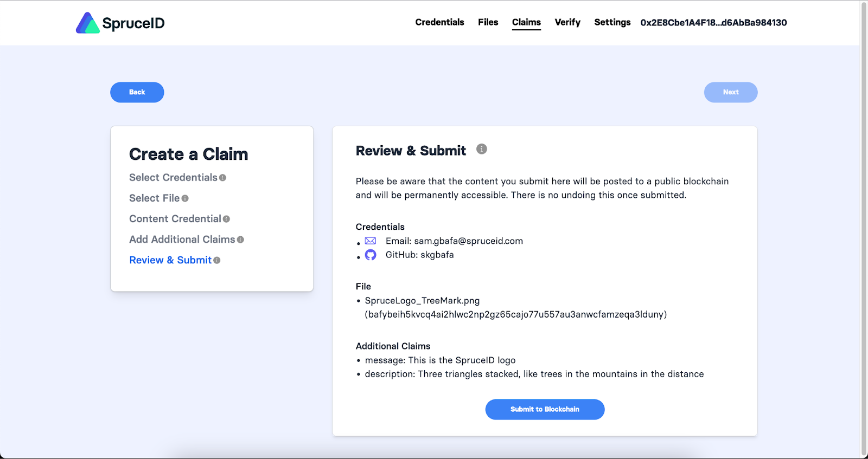Screen dimensions: 868x459
Task: Click description: Three triangles stacked text
Action: click(x=534, y=374)
